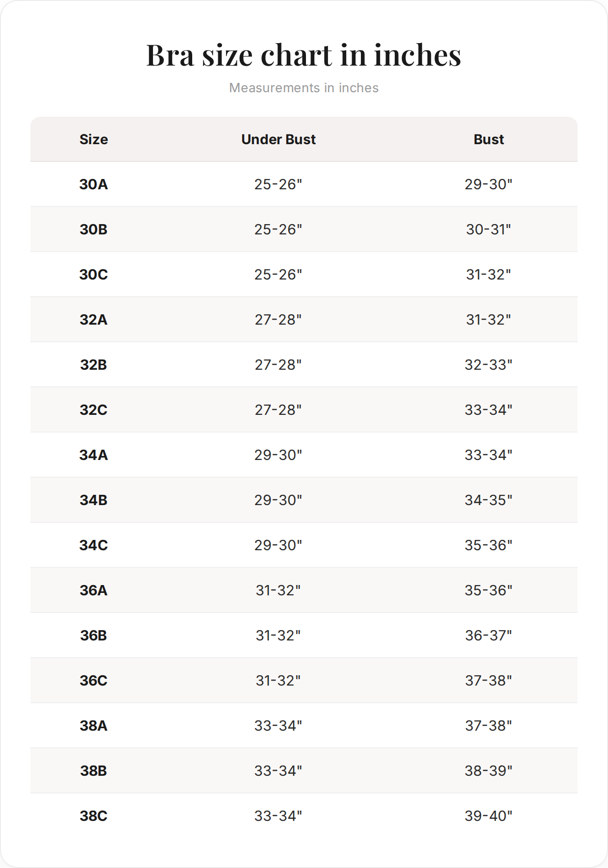This screenshot has width=608, height=868.
Task: Select the 30A size row label
Action: pyautogui.click(x=94, y=184)
